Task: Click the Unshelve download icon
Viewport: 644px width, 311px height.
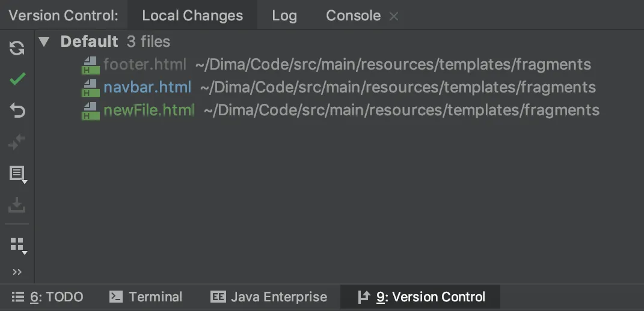Action: coord(17,205)
